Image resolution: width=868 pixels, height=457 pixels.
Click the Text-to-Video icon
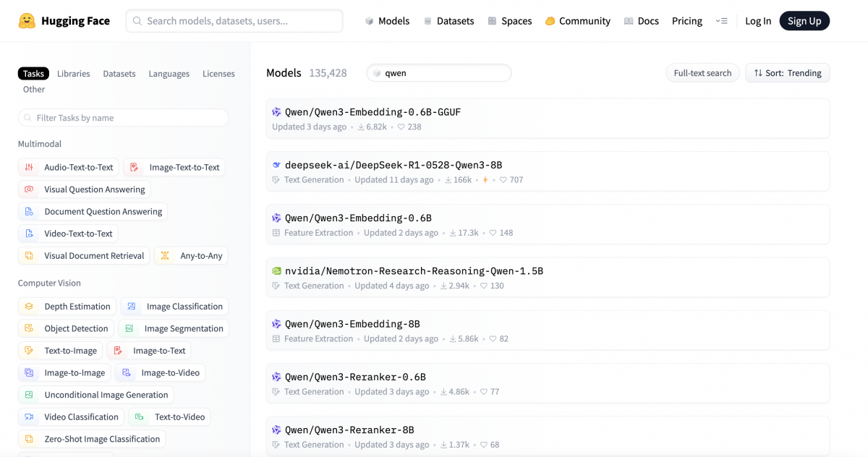[140, 417]
